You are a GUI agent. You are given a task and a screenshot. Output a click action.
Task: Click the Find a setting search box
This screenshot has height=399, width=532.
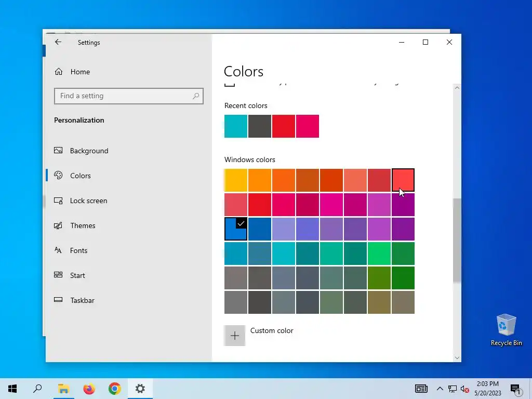click(129, 96)
